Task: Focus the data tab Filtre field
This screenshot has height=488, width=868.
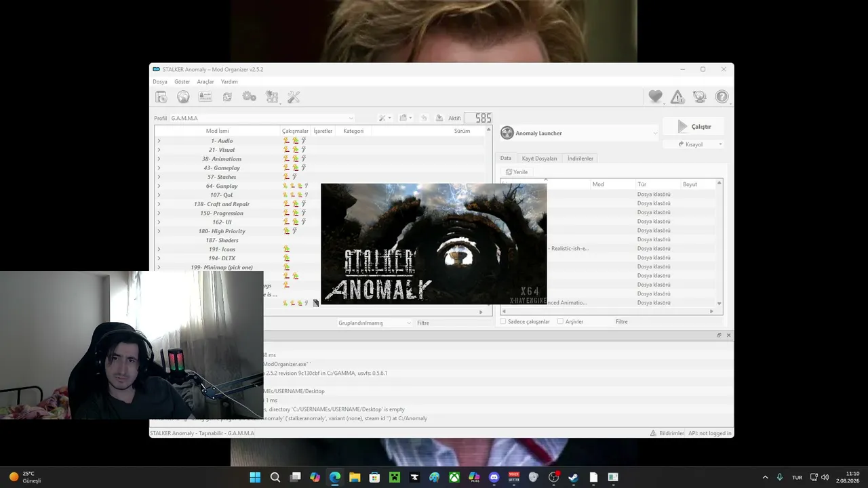Action: pyautogui.click(x=668, y=322)
